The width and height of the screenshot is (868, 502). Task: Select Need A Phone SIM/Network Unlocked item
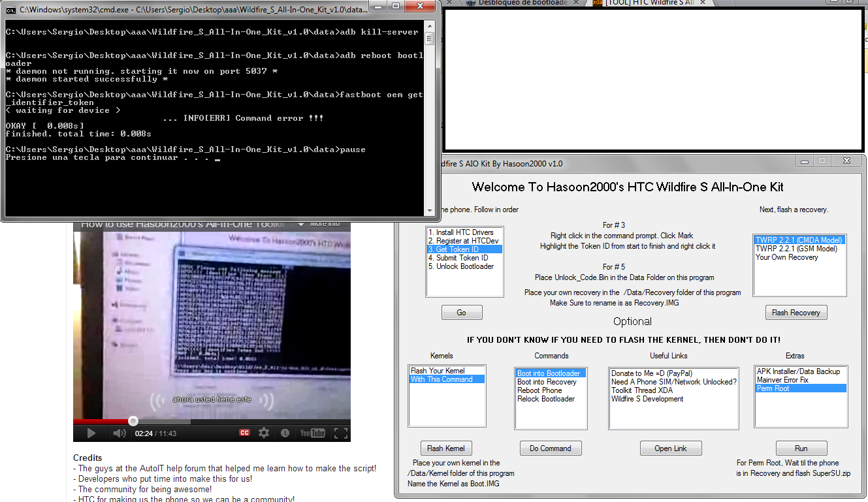point(673,382)
